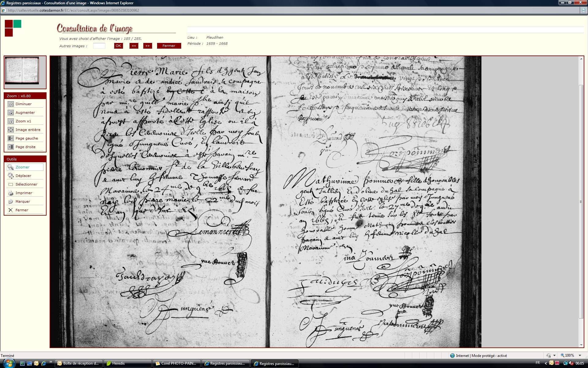This screenshot has height=368, width=588.
Task: Click the Diminuer zoom-out icon
Action: (11, 104)
